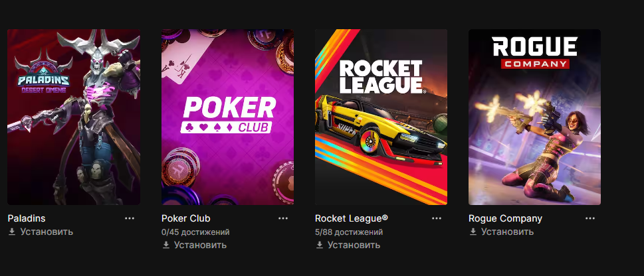Open the three-dot menu for Rocket League
The height and width of the screenshot is (276, 644).
[437, 218]
